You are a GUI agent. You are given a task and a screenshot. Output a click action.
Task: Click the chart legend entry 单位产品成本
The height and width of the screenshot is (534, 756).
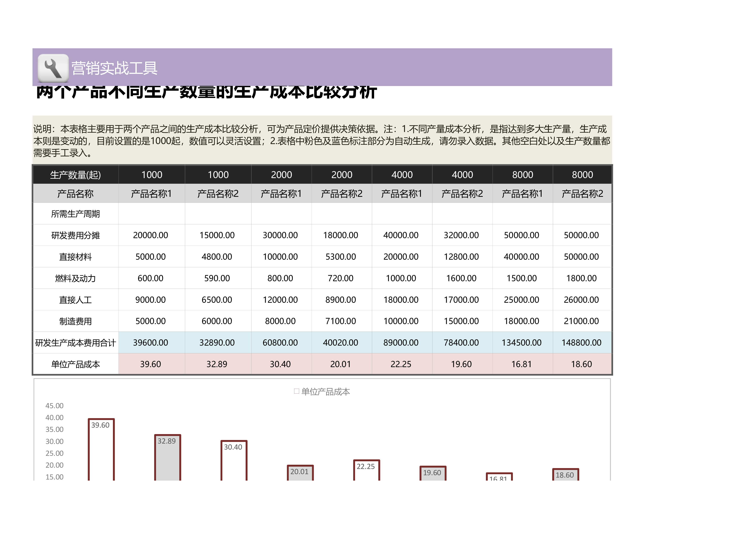coord(322,391)
